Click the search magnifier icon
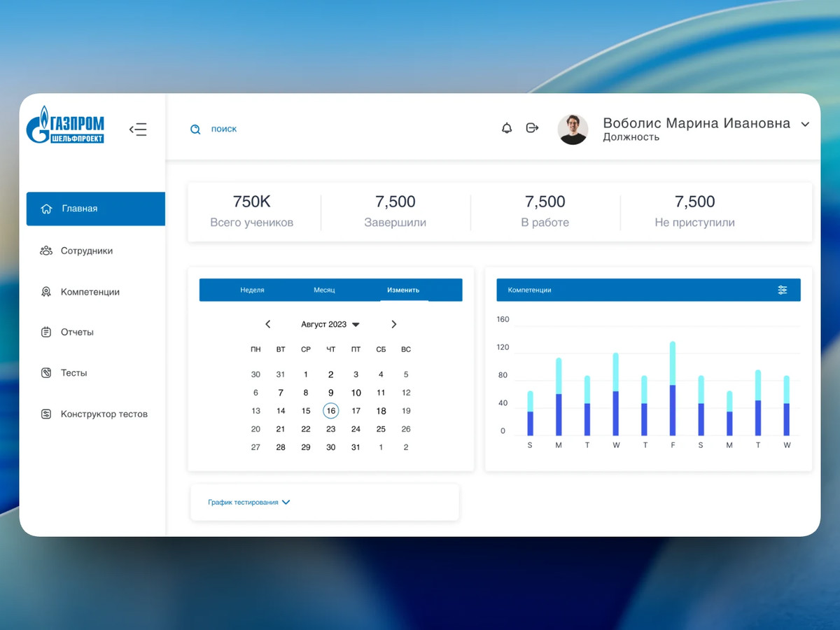Image resolution: width=840 pixels, height=630 pixels. click(196, 129)
